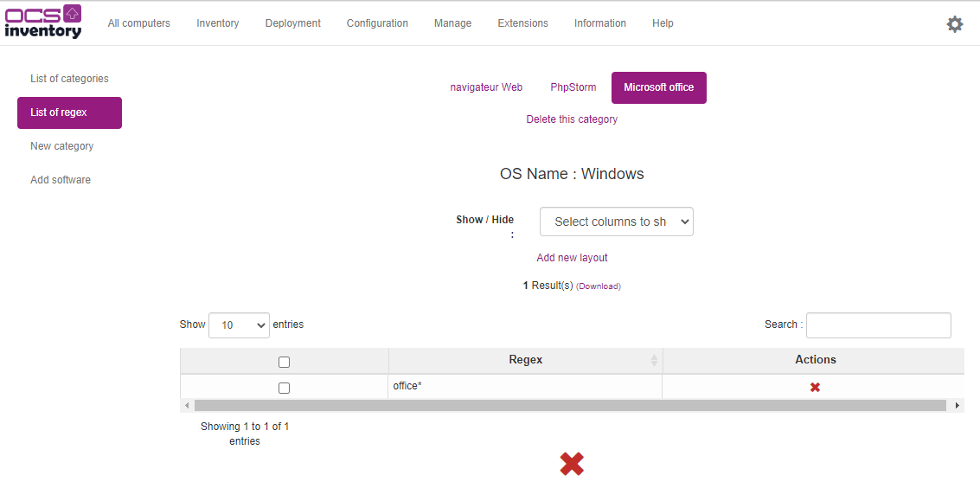Click the horizontal scrollbar left arrow
This screenshot has height=482, width=980.
pyautogui.click(x=187, y=405)
